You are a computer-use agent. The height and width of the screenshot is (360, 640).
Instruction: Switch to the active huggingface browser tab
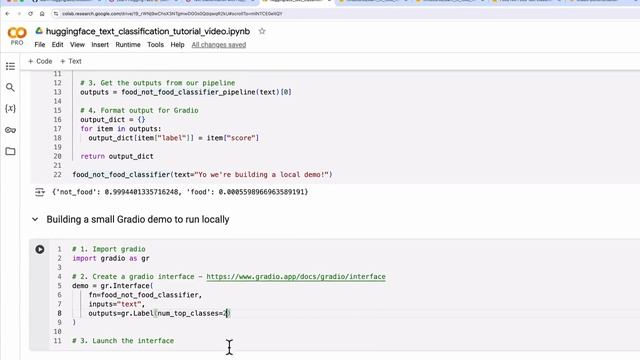(x=297, y=2)
